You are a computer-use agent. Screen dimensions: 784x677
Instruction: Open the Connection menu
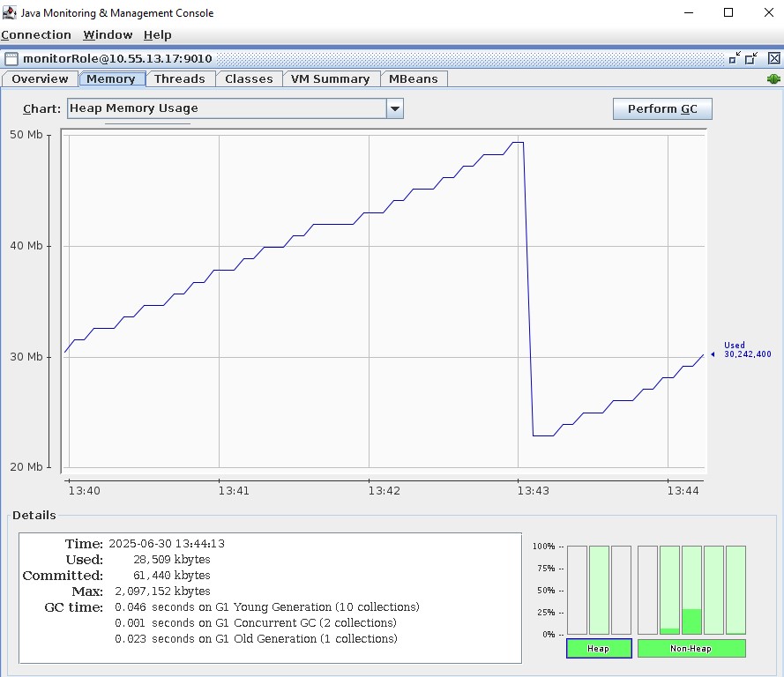(36, 35)
